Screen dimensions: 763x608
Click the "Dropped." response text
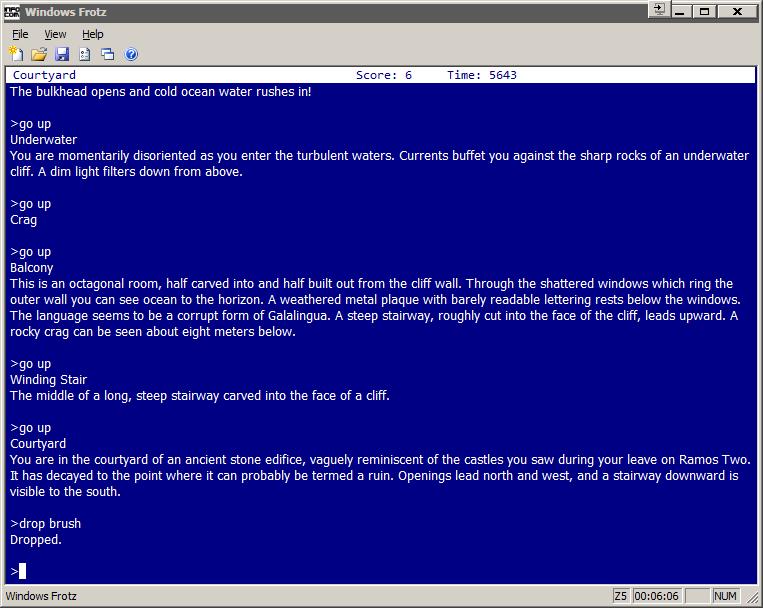tap(36, 540)
